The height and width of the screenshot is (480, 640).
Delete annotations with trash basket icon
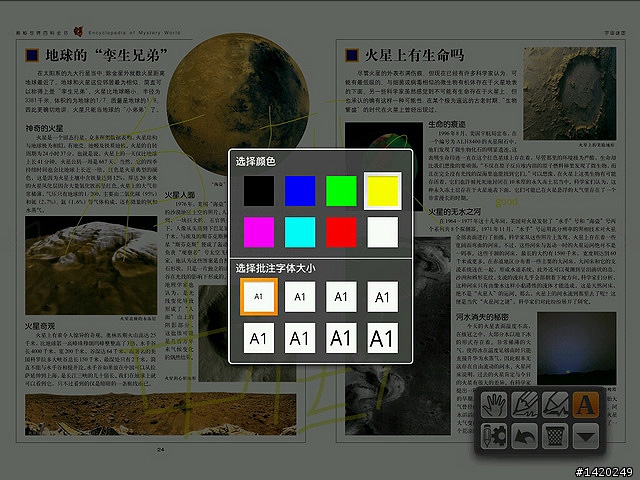555,436
